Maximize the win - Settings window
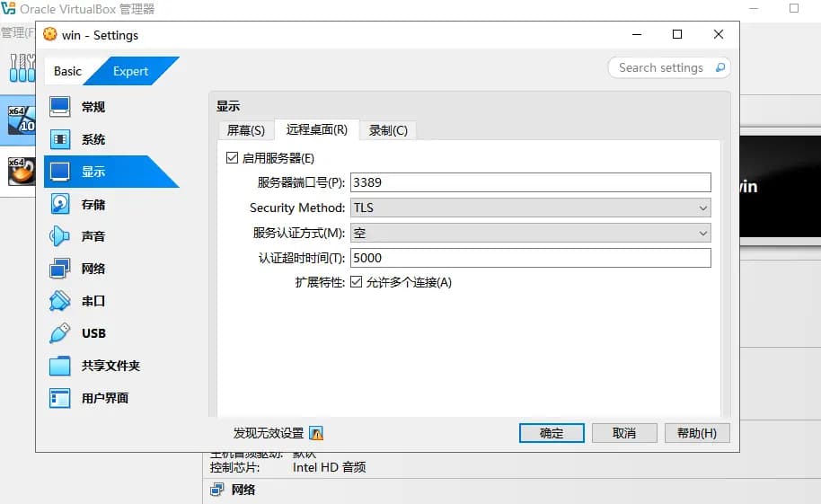 click(x=677, y=34)
